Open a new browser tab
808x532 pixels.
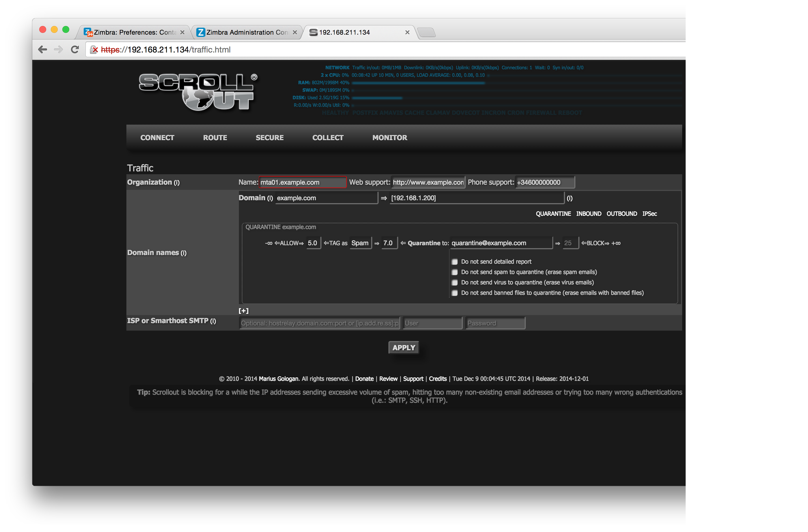pyautogui.click(x=427, y=32)
